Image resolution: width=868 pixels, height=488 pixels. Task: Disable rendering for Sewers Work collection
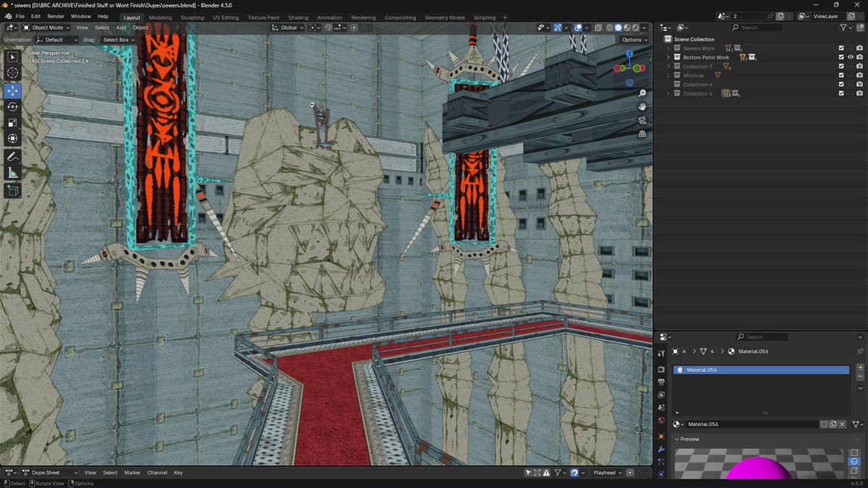(x=859, y=48)
